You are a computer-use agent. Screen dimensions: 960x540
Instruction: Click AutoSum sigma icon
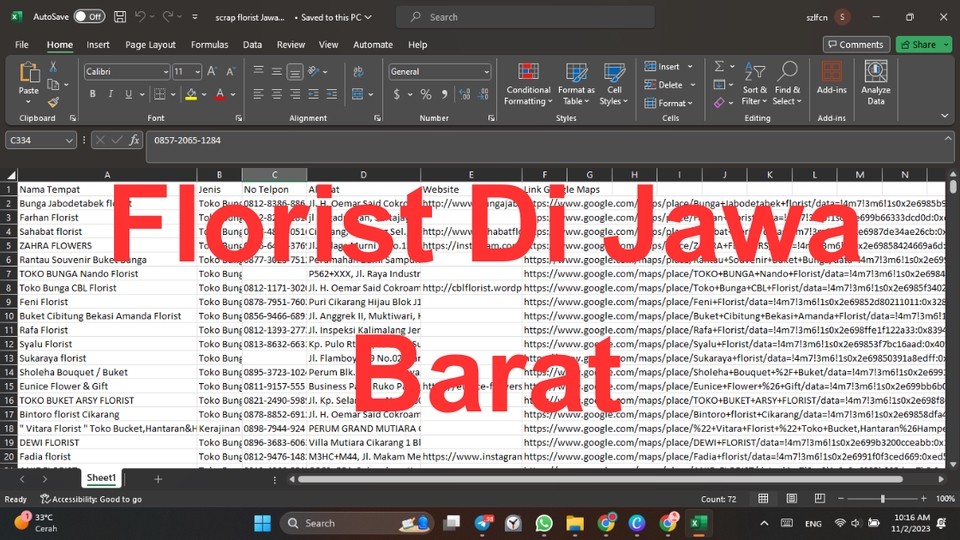pyautogui.click(x=719, y=66)
